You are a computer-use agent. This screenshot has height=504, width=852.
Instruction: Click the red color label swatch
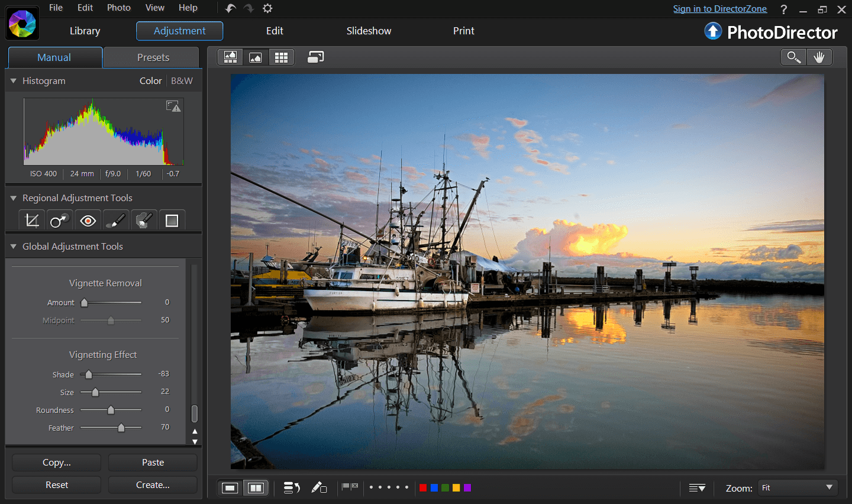(423, 488)
